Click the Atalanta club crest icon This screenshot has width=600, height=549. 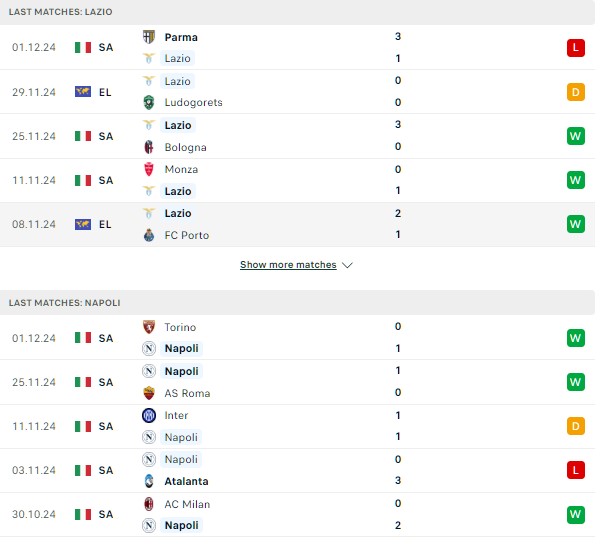(x=149, y=481)
